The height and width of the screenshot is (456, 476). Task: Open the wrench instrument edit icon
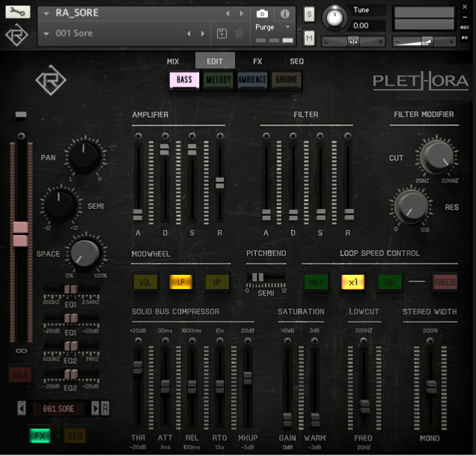[x=18, y=12]
